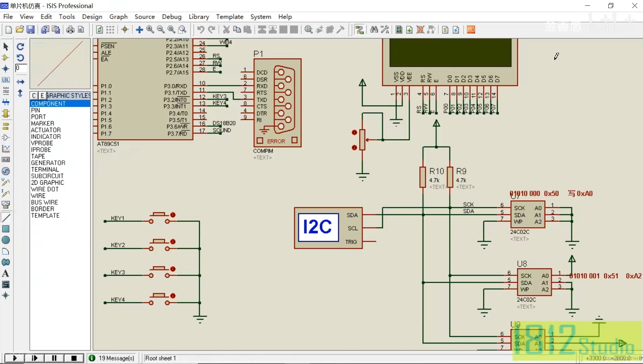The width and height of the screenshot is (643, 364).
Task: Select Virtual instruments mode
Action: pos(6,204)
